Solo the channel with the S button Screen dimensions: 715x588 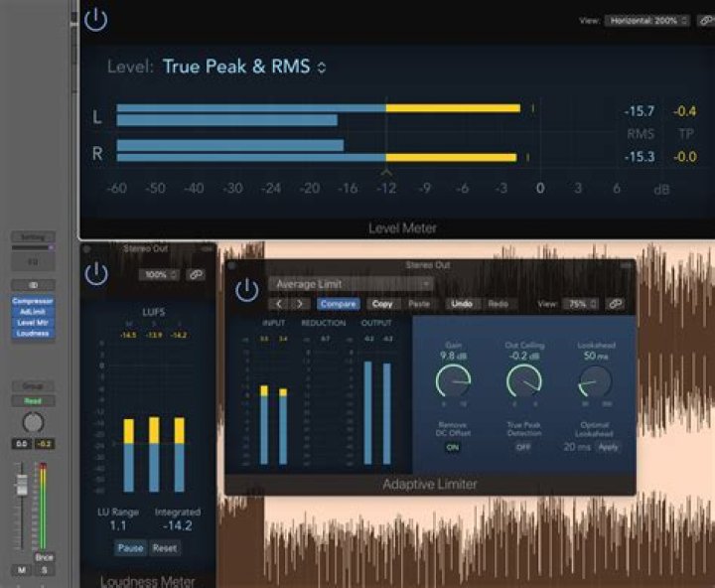[x=45, y=570]
